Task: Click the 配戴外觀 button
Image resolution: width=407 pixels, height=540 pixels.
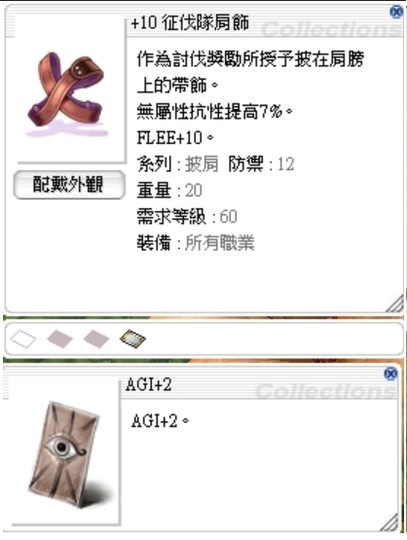Action: pos(69,185)
